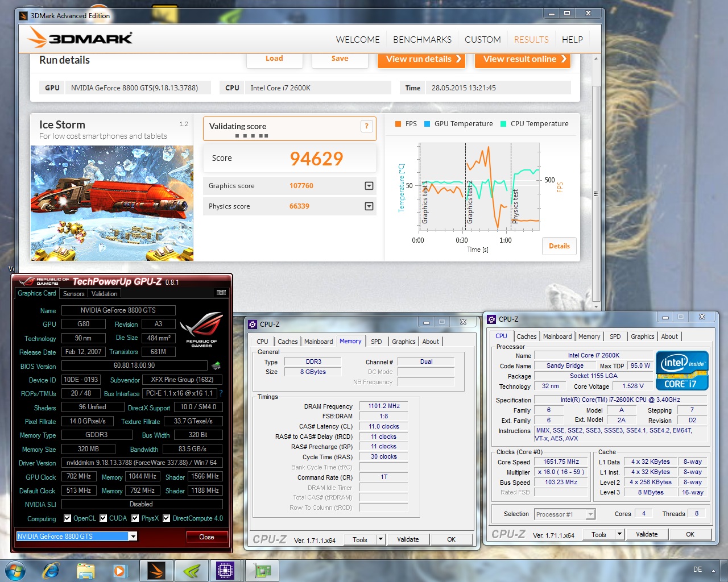Click the Ice Storm benchmark thumbnail image
Viewport: 728px width, 582px height.
click(x=112, y=203)
